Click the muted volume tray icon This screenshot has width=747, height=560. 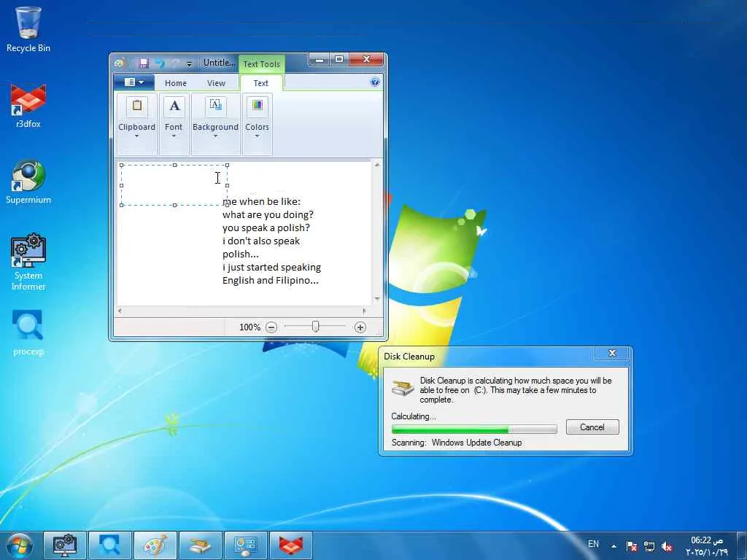coord(667,547)
